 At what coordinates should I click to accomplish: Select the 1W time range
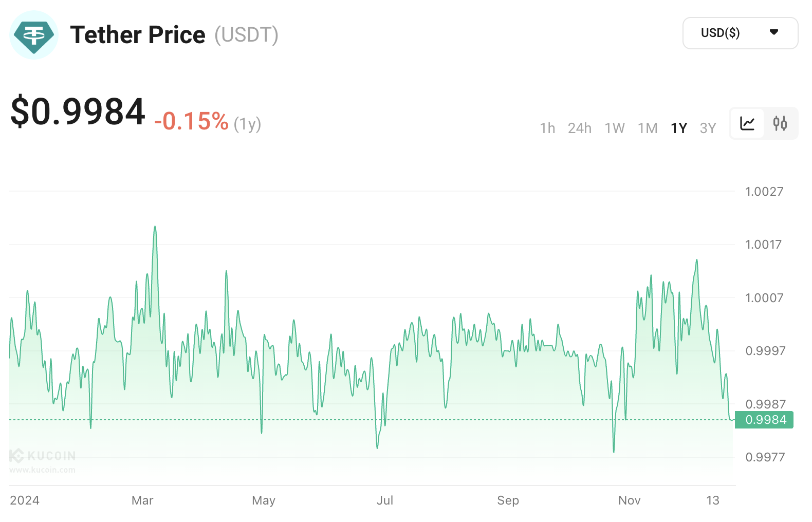pos(614,128)
